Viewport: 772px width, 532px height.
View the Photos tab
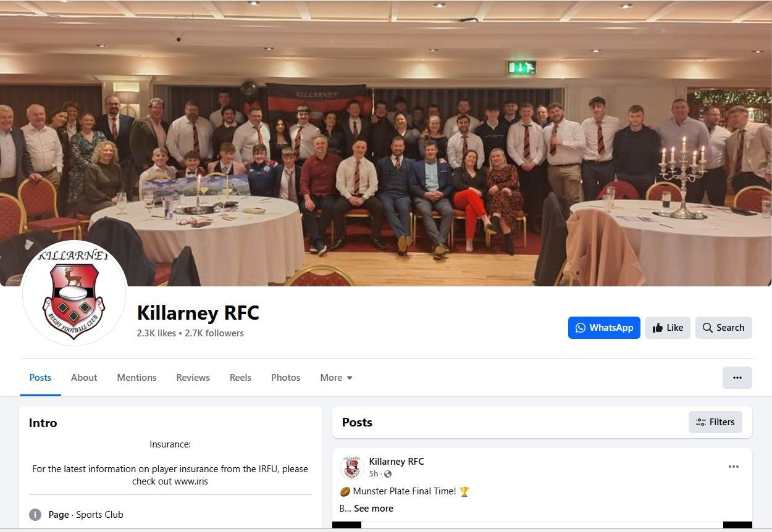(285, 378)
